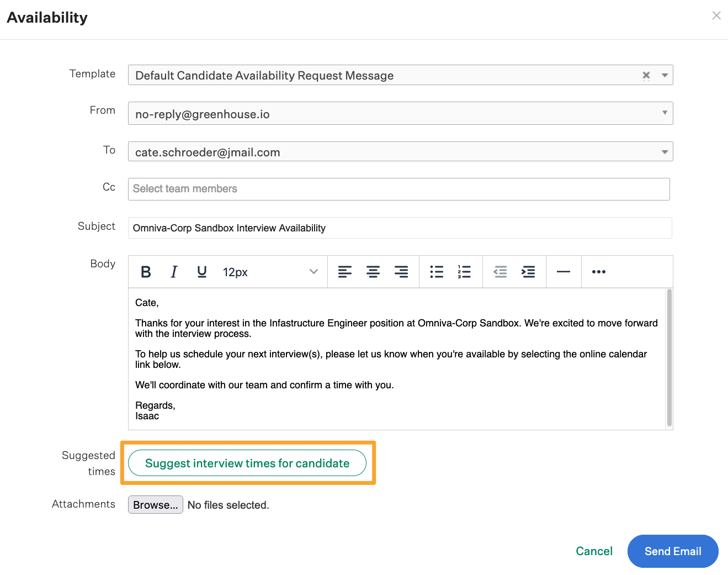Insert a horizontal rule line
Image resolution: width=728 pixels, height=575 pixels.
(x=564, y=272)
